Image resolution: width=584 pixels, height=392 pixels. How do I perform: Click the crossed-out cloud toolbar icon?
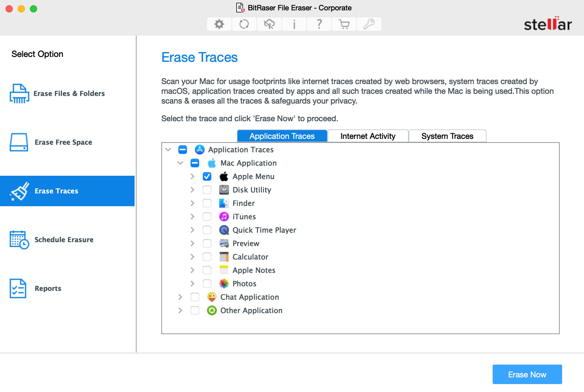click(x=269, y=24)
